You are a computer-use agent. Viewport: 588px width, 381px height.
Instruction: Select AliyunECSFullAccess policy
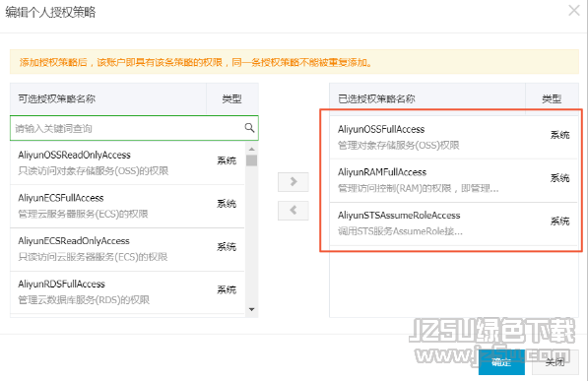(x=127, y=206)
